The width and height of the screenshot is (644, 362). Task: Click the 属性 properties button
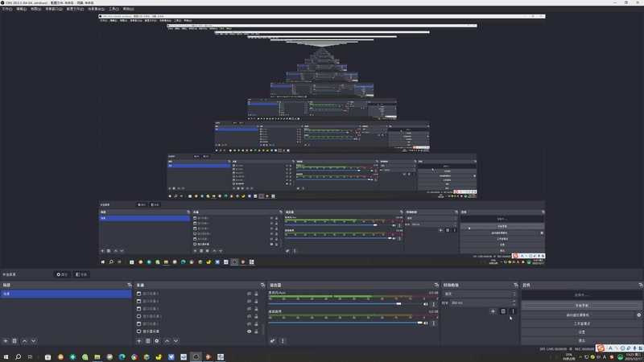(63, 274)
